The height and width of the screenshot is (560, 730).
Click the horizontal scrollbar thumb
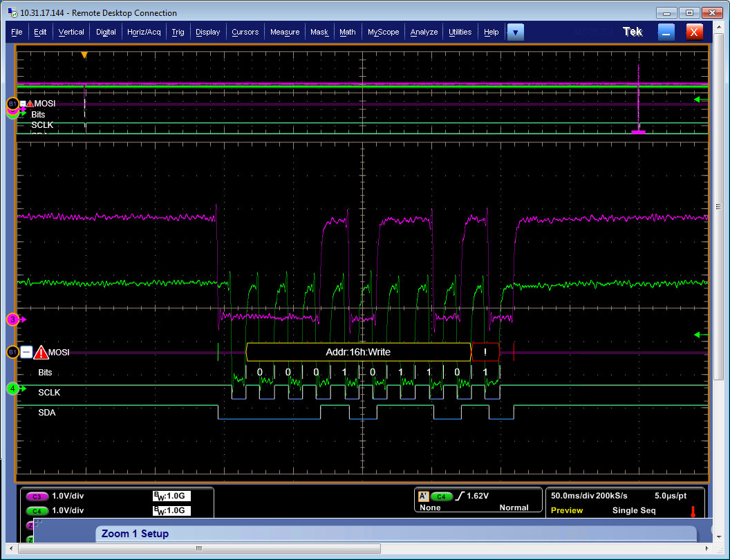click(199, 548)
